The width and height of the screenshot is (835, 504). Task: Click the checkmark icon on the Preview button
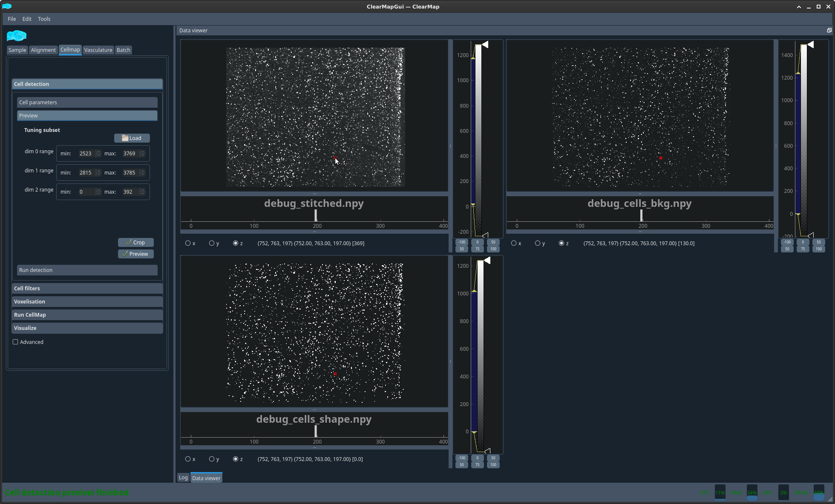pyautogui.click(x=125, y=254)
